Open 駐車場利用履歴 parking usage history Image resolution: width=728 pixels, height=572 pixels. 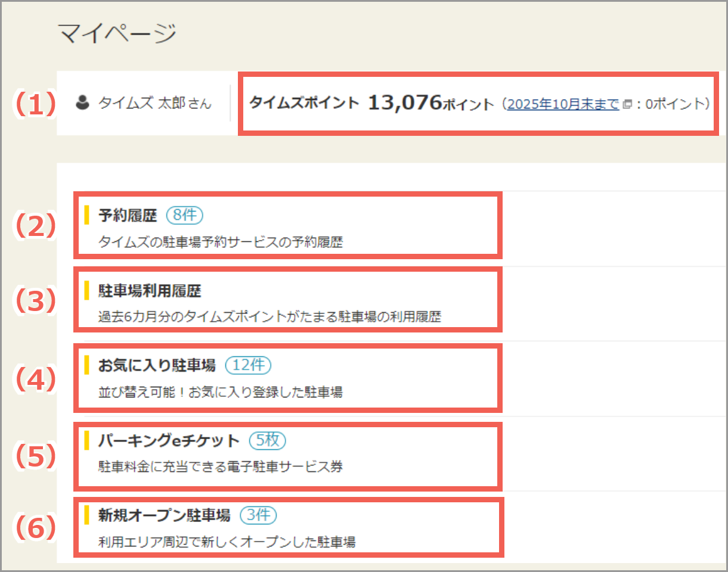(x=150, y=291)
